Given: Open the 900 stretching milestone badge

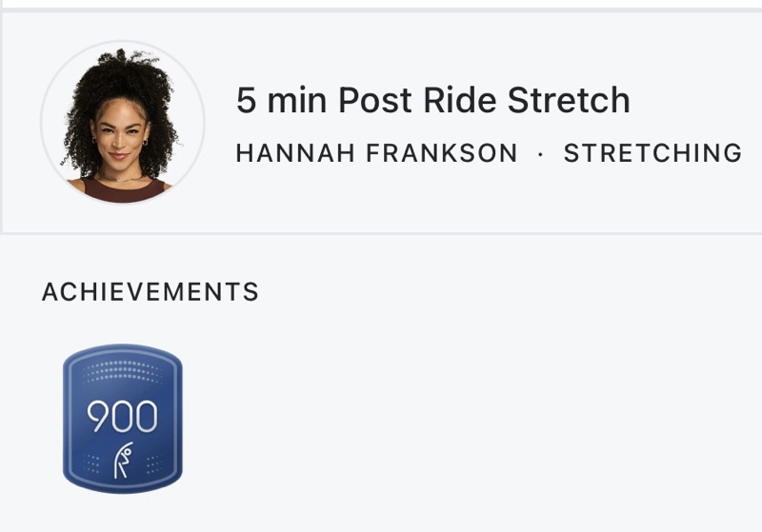Looking at the screenshot, I should click(122, 419).
